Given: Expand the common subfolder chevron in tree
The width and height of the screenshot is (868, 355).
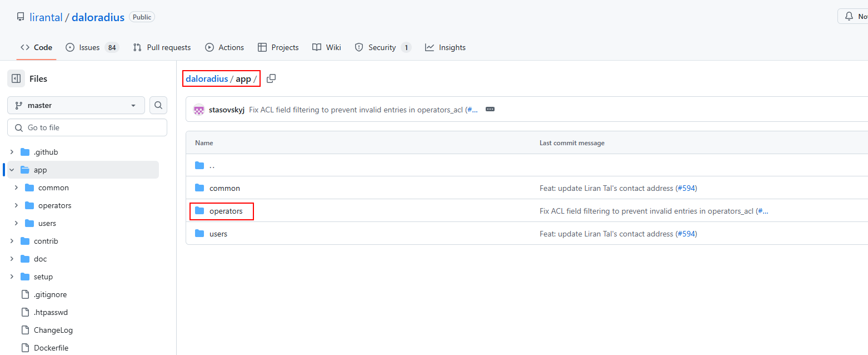Looking at the screenshot, I should coord(16,188).
